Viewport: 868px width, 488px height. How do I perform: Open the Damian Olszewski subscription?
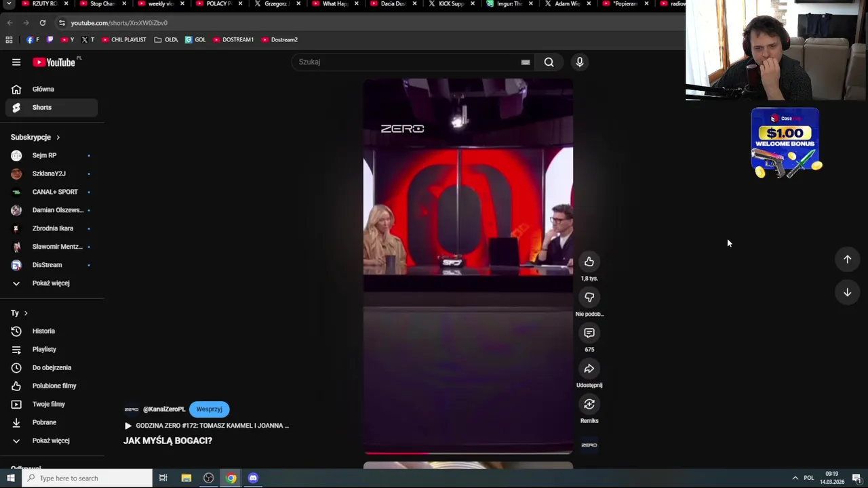tap(52, 210)
